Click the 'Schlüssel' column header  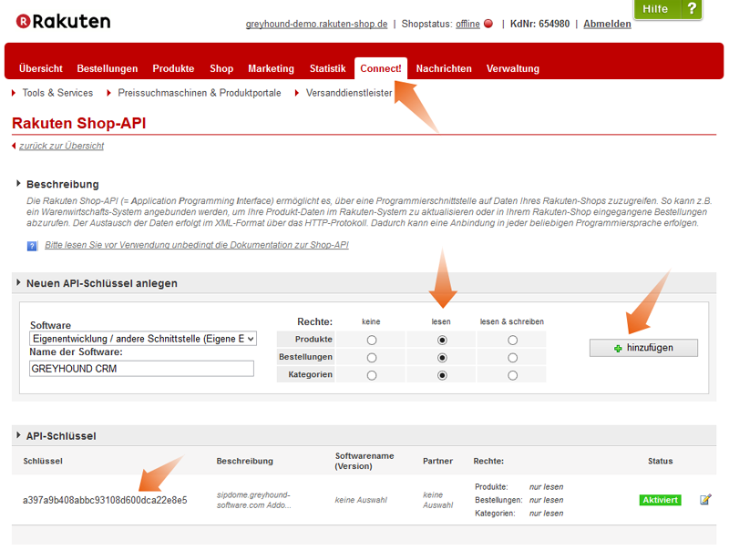pos(43,461)
